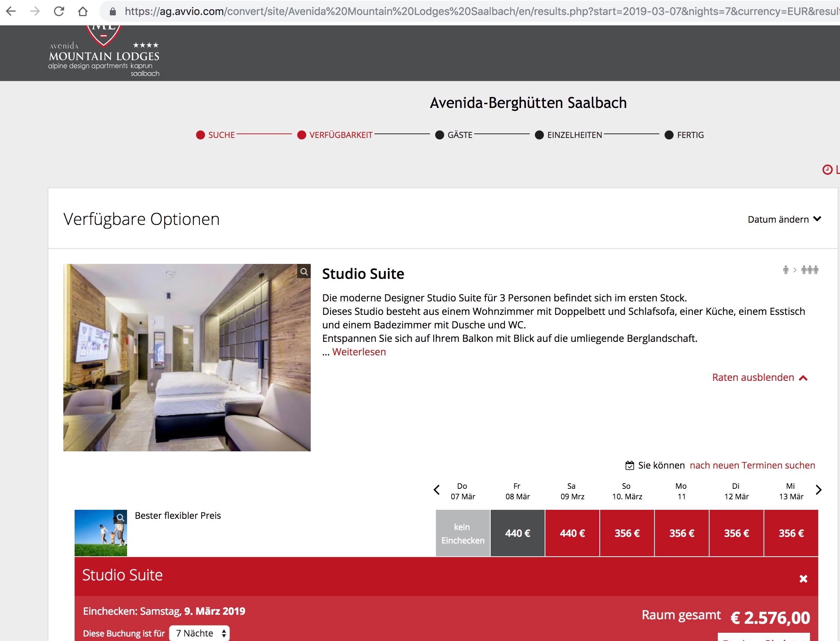Open the 7 Nächte nights dropdown
840x641 pixels.
pyautogui.click(x=199, y=634)
